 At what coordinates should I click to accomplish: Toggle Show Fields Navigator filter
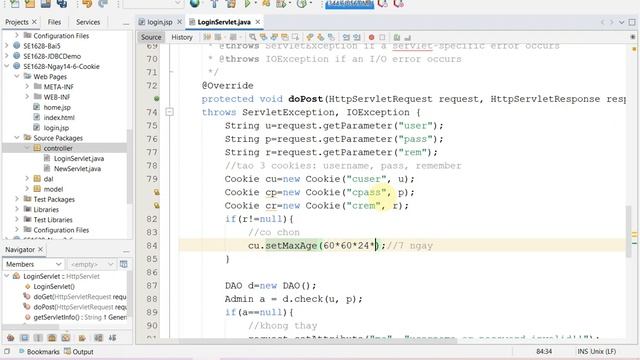point(24,338)
